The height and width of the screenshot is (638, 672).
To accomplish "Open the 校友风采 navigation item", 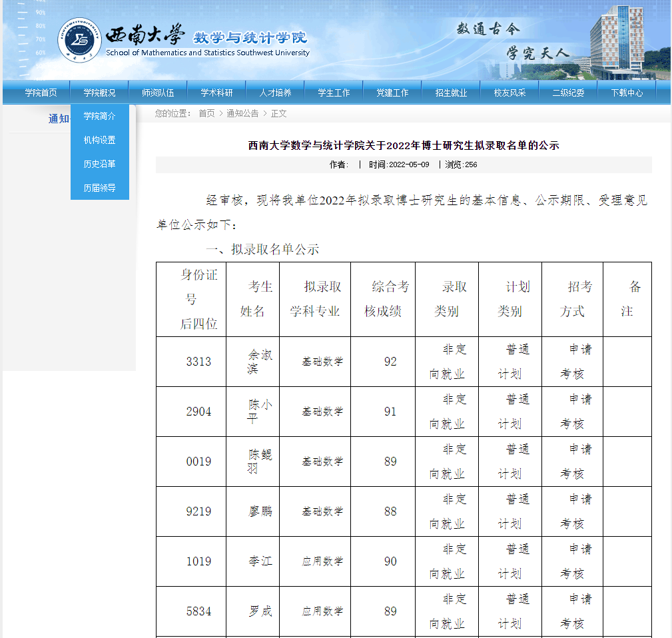I will point(510,93).
